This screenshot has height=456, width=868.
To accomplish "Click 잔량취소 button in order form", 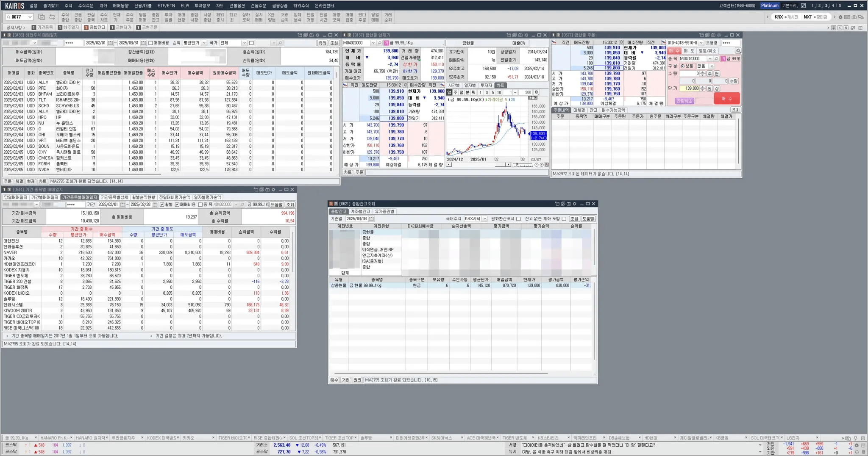I will click(x=684, y=101).
